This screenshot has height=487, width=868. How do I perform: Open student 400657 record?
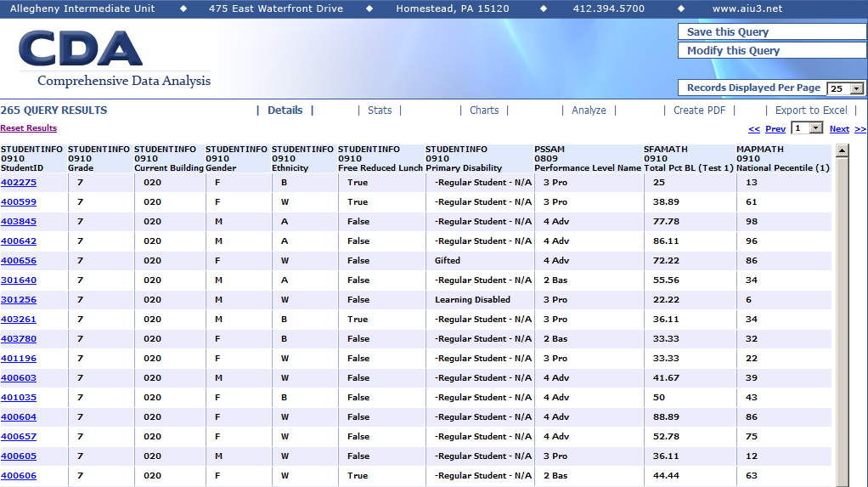coord(19,437)
